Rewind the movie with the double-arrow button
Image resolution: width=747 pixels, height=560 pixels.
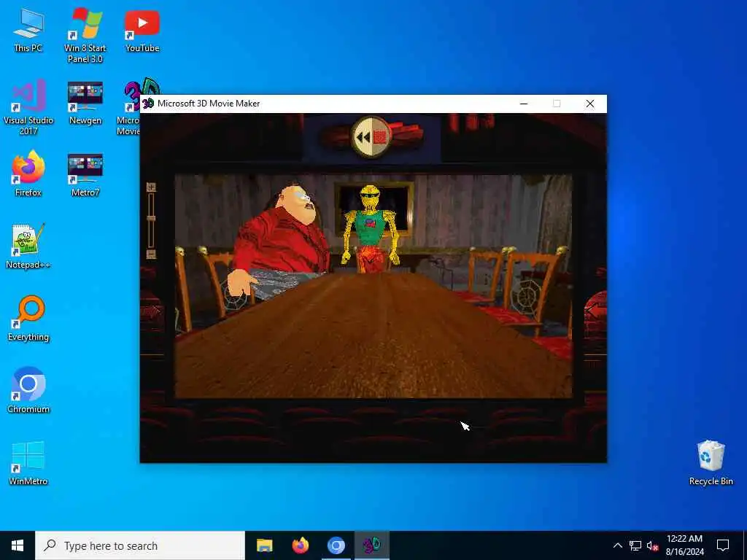click(x=363, y=137)
